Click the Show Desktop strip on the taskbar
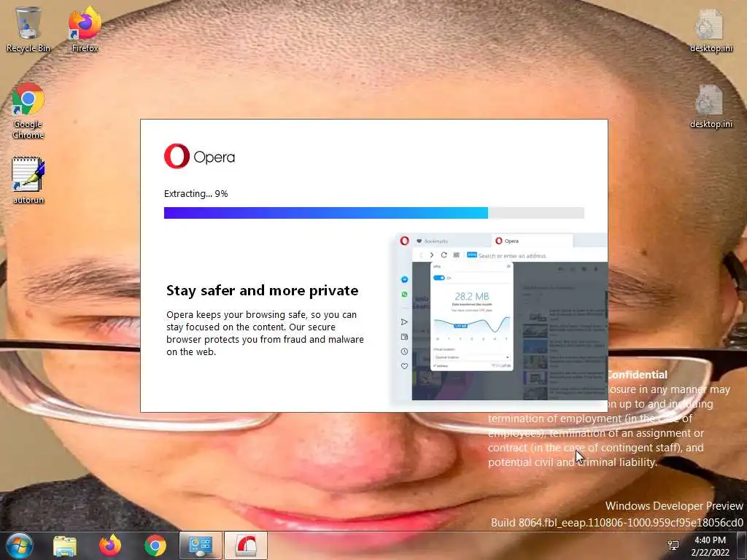Image resolution: width=747 pixels, height=560 pixels. tap(742, 545)
